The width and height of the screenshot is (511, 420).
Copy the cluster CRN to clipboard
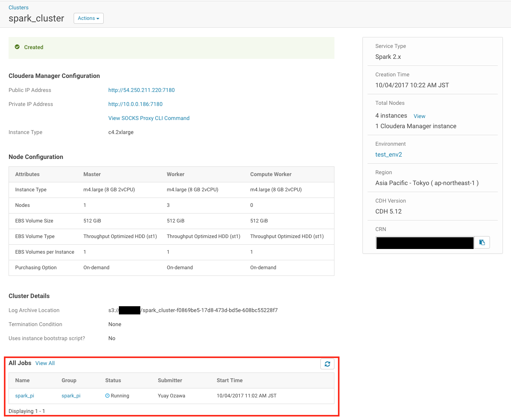click(482, 242)
